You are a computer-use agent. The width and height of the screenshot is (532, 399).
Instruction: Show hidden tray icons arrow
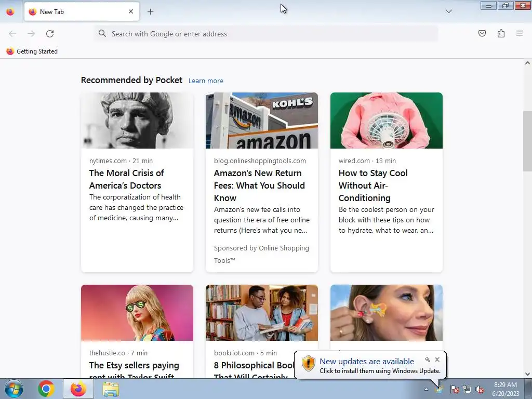click(426, 390)
